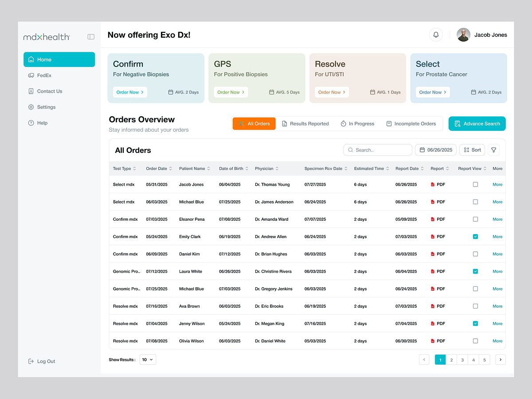This screenshot has height=399, width=532.
Task: Open the 06/26/2025 date picker
Action: 436,150
